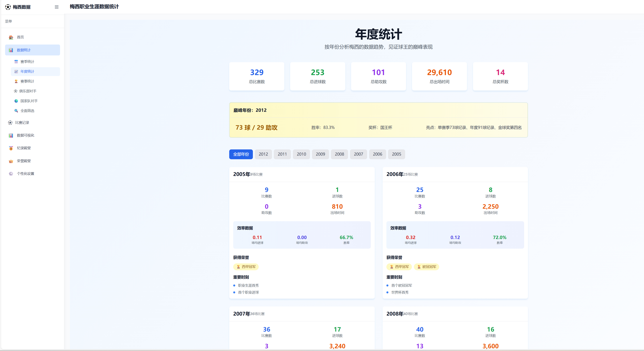644x351 pixels.
Task: Click the 总比赛数 329 stat card
Action: click(257, 77)
